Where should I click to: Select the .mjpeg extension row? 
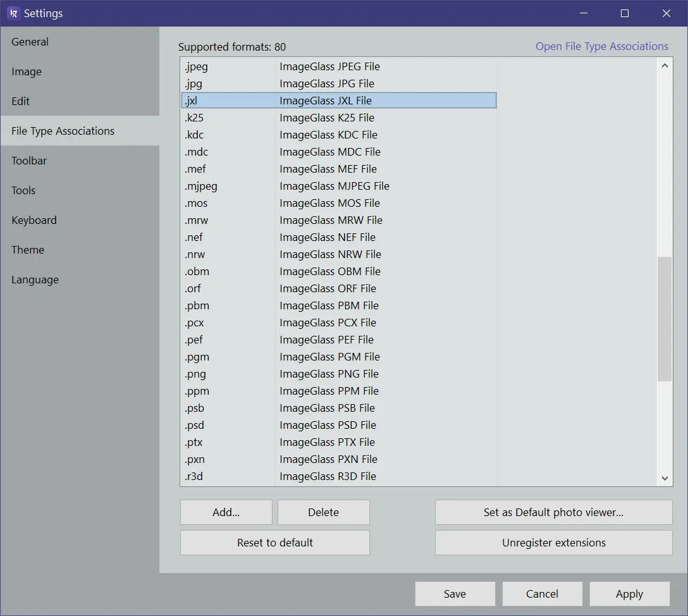(339, 186)
